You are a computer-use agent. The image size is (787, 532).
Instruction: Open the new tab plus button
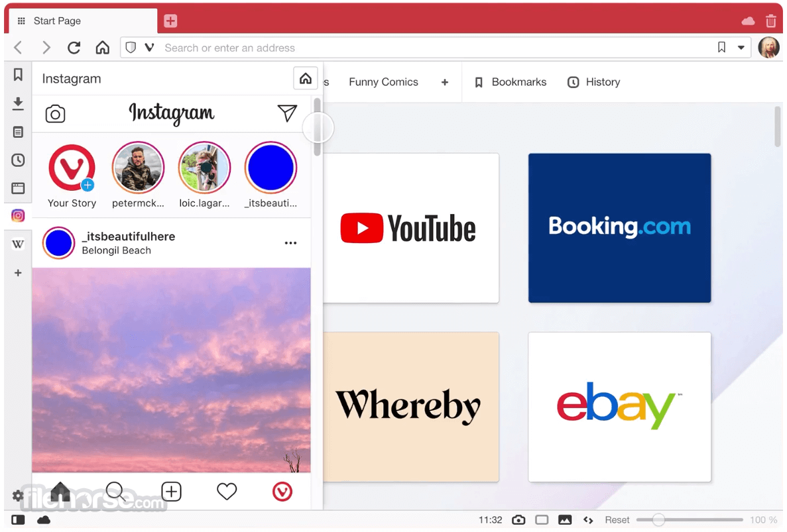(170, 21)
